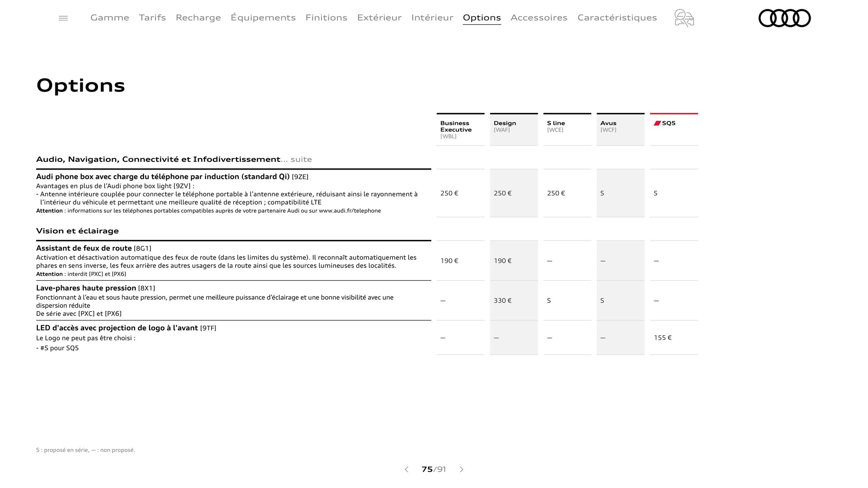Select the active Options tab
Image resolution: width=868 pixels, height=488 pixels.
pyautogui.click(x=482, y=18)
